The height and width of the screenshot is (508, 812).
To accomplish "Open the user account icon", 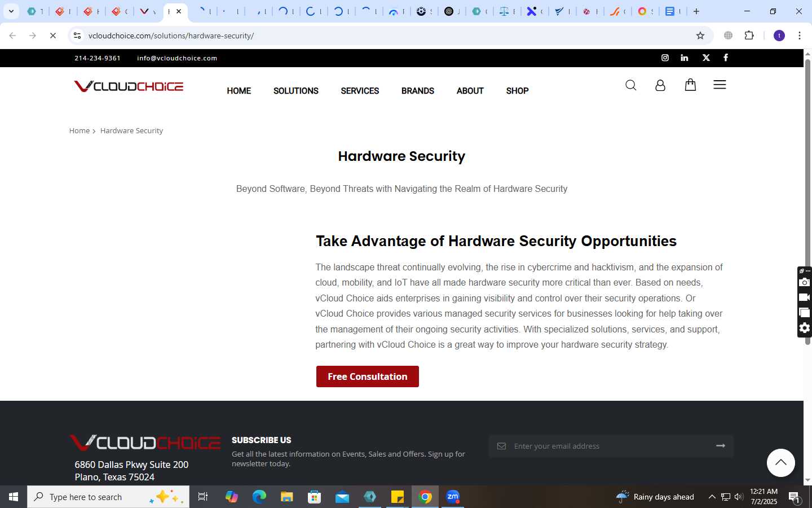I will [660, 85].
